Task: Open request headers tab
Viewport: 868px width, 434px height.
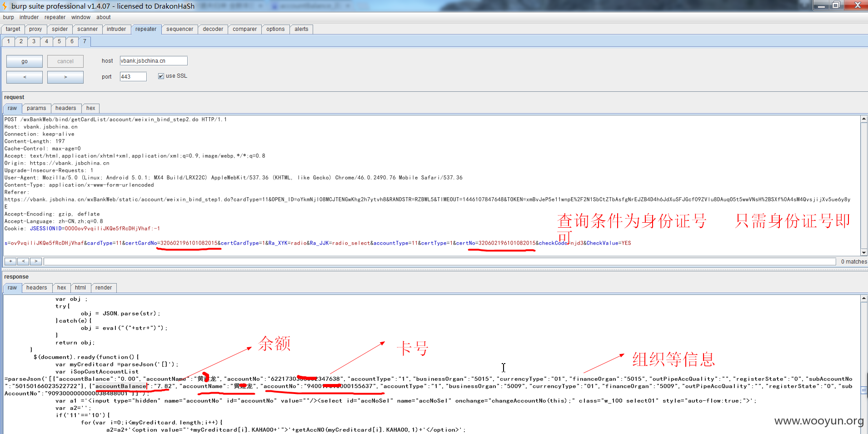Action: click(66, 108)
